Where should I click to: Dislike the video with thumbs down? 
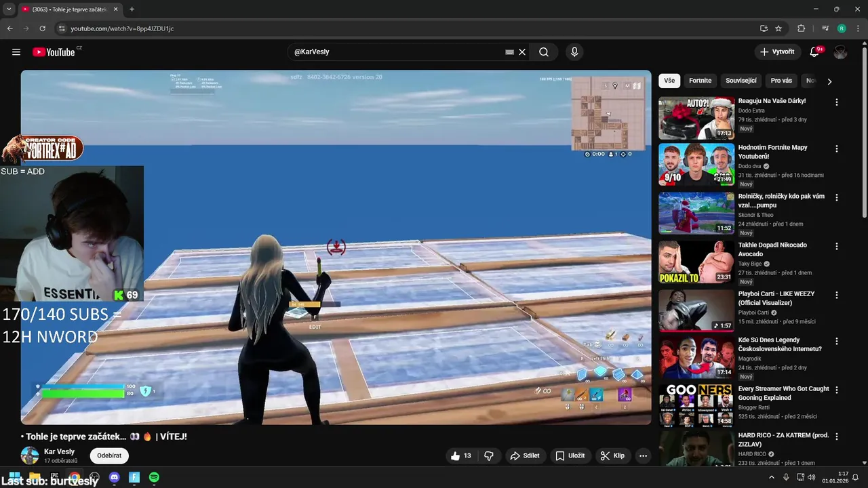489,456
